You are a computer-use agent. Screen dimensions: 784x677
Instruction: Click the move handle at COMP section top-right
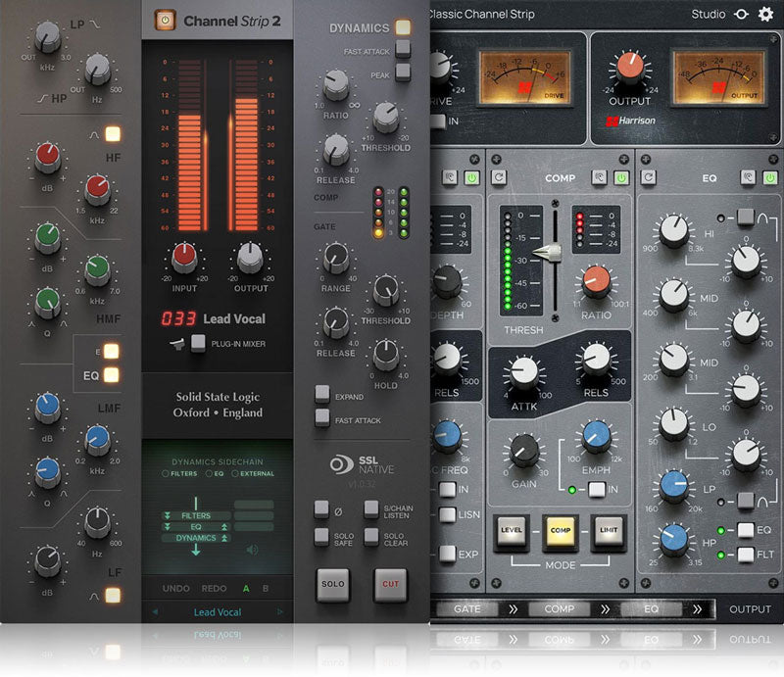623,160
